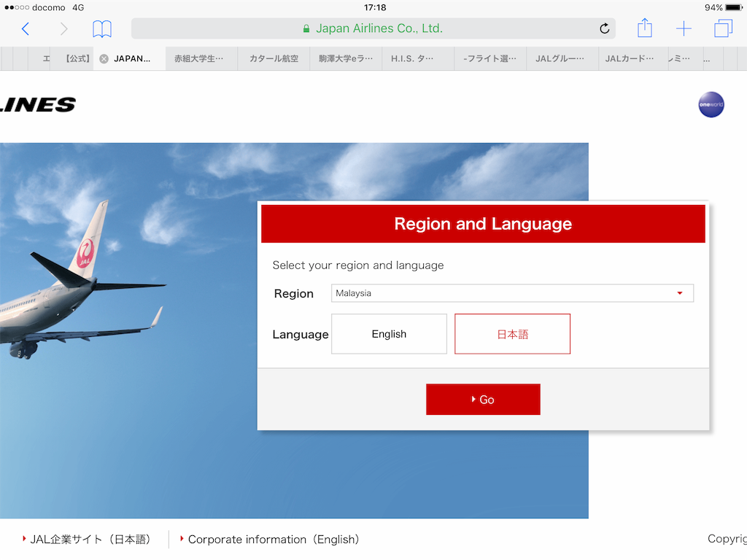Tap the docomo 4G carrier signal indicator
The width and height of the screenshot is (747, 560).
point(44,7)
